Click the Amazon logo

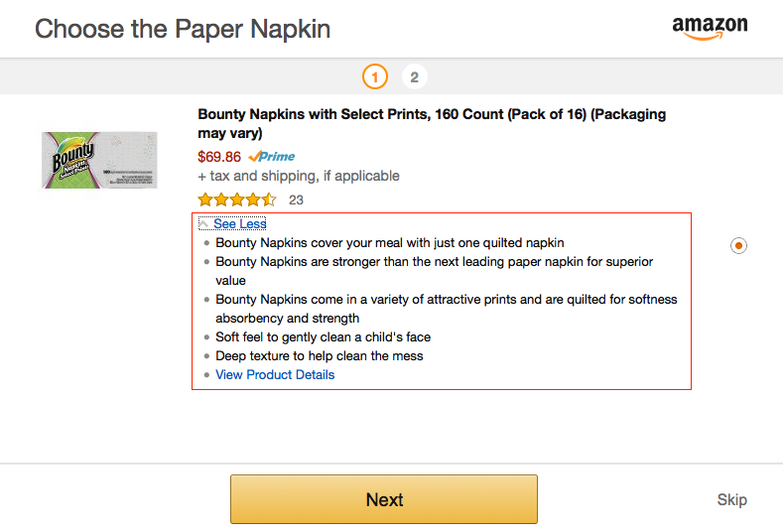[710, 28]
